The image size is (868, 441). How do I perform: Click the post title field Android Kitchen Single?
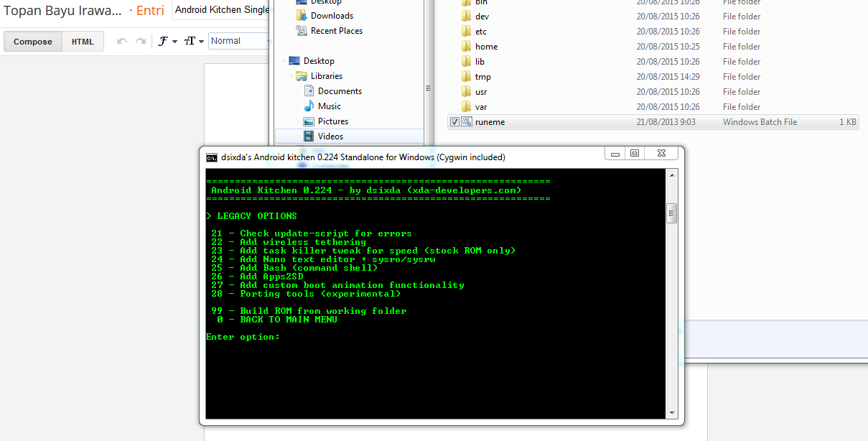point(222,10)
